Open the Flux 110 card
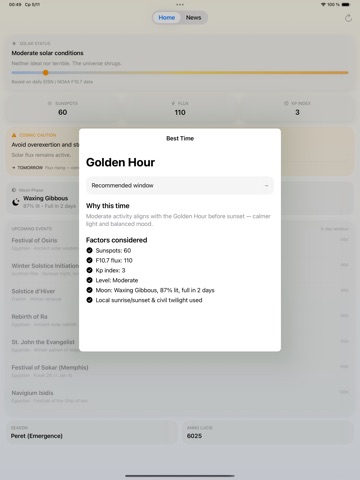Image resolution: width=360 pixels, height=480 pixels. coord(180,109)
